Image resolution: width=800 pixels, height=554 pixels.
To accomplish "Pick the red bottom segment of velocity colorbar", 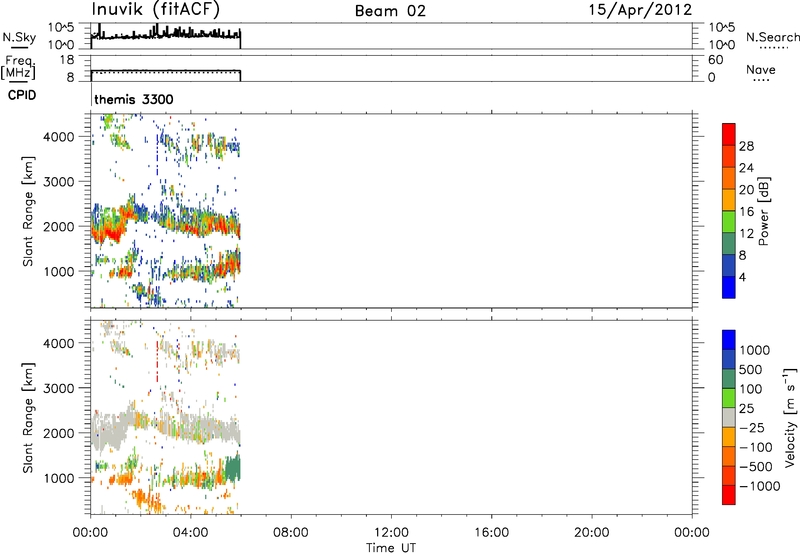I will coord(729,495).
